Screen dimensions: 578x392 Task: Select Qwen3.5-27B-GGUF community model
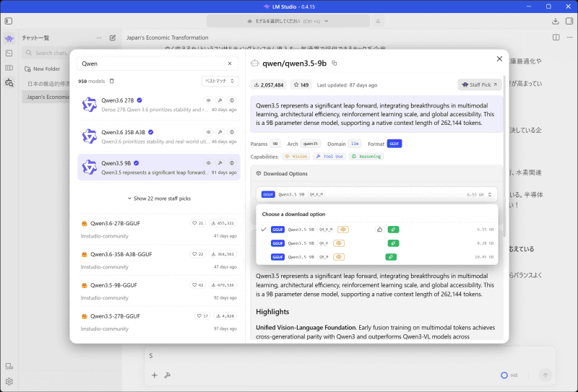click(158, 322)
